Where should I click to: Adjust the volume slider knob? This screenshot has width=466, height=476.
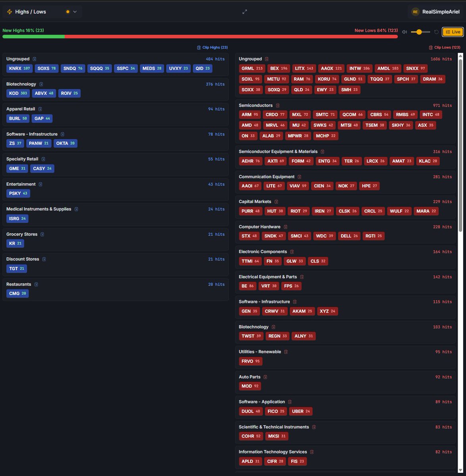[x=419, y=32]
